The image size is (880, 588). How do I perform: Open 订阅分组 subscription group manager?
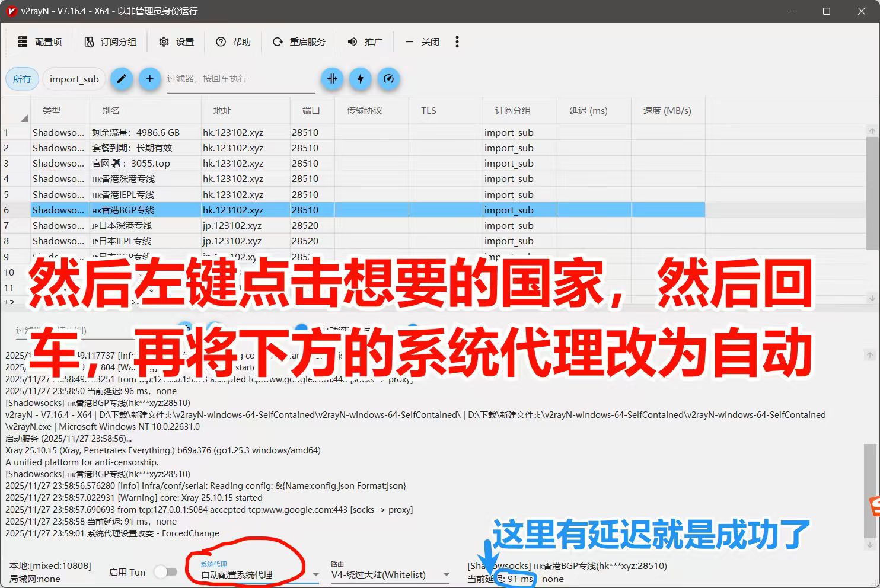(x=110, y=41)
